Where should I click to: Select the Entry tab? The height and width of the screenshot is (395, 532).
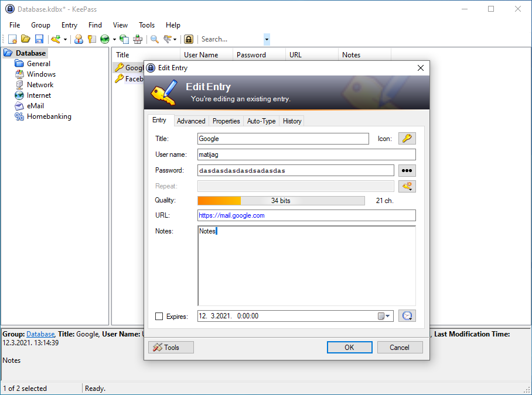(159, 120)
